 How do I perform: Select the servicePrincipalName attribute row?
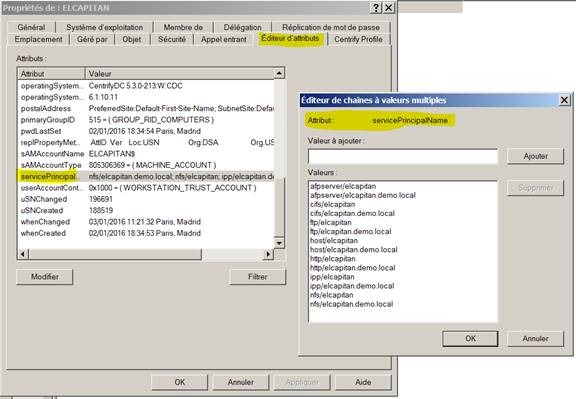(145, 176)
